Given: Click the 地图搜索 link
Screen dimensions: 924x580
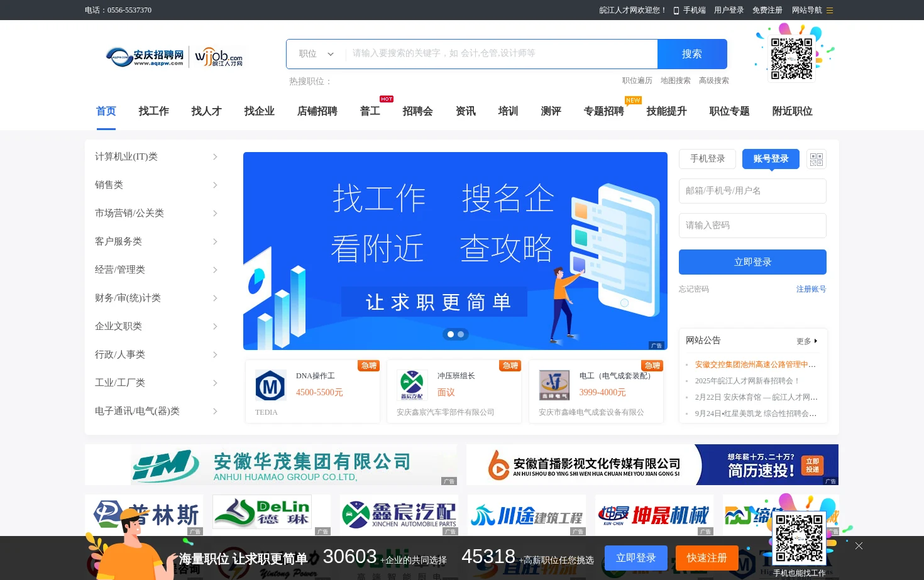Looking at the screenshot, I should click(x=676, y=80).
